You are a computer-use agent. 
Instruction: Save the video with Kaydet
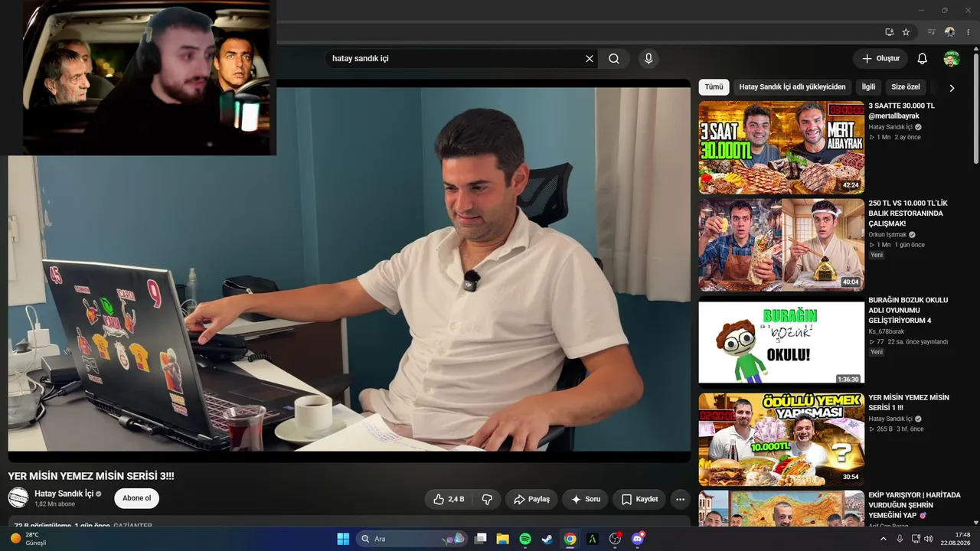pos(639,499)
